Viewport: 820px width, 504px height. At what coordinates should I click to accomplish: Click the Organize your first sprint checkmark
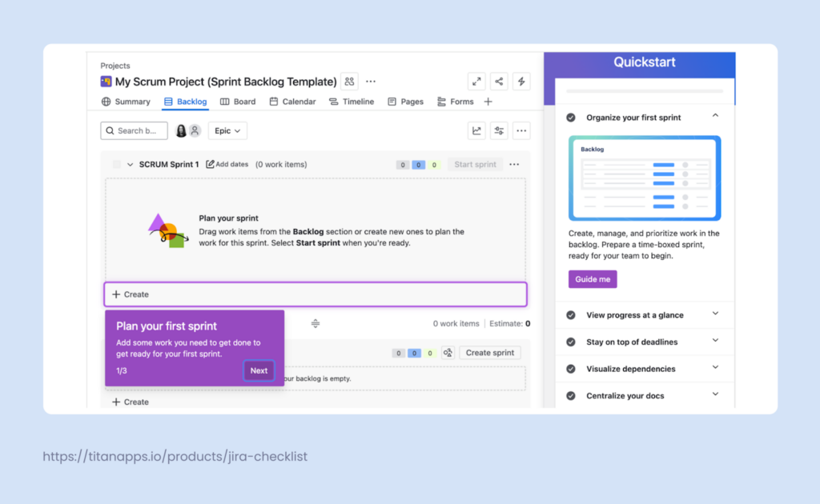[571, 116]
